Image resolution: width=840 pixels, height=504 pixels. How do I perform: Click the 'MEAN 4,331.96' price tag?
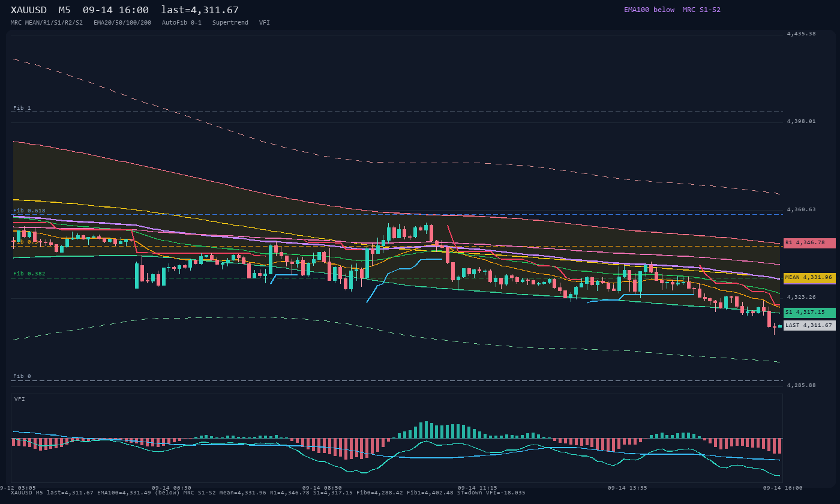click(809, 278)
